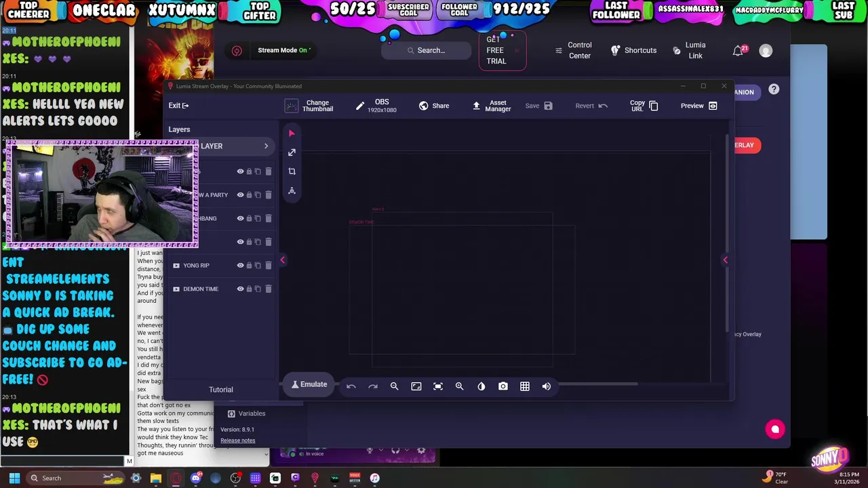Open the user profile avatar
Image resolution: width=868 pixels, height=488 pixels.
(766, 51)
